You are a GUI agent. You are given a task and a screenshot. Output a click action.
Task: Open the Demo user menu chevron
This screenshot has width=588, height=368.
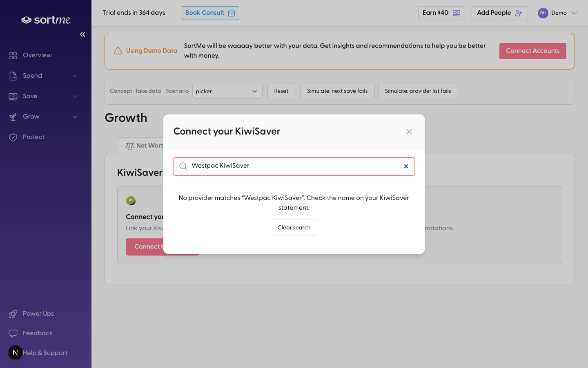pos(574,13)
